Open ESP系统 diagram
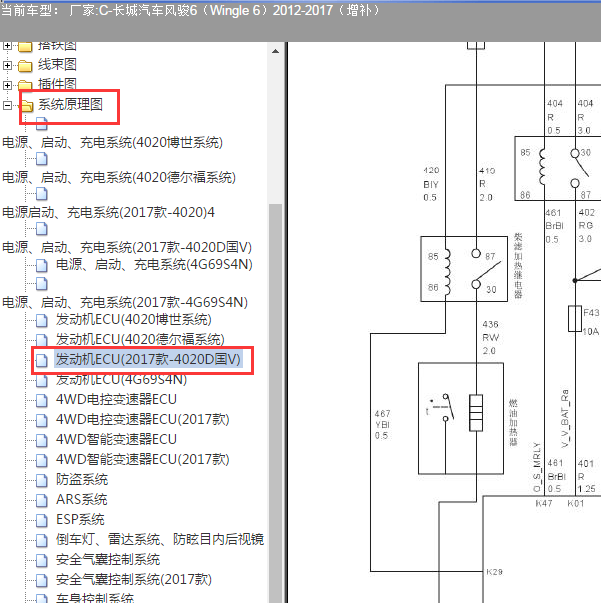The image size is (601, 603). point(80,520)
